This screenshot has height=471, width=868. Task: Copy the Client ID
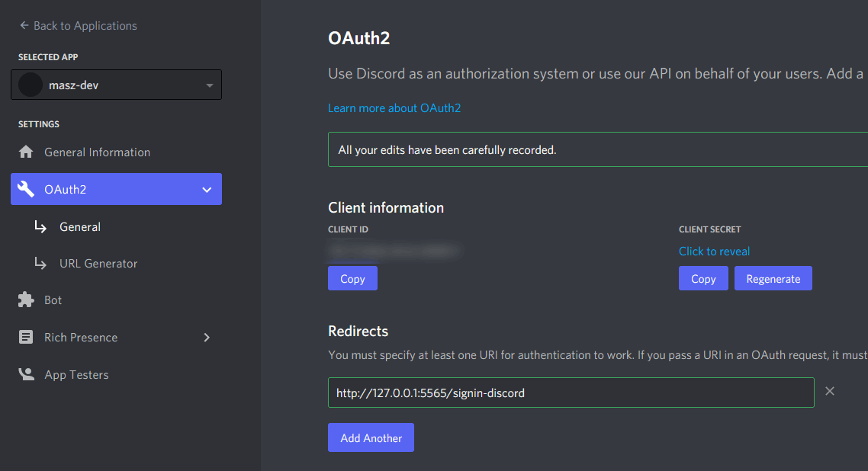[352, 278]
